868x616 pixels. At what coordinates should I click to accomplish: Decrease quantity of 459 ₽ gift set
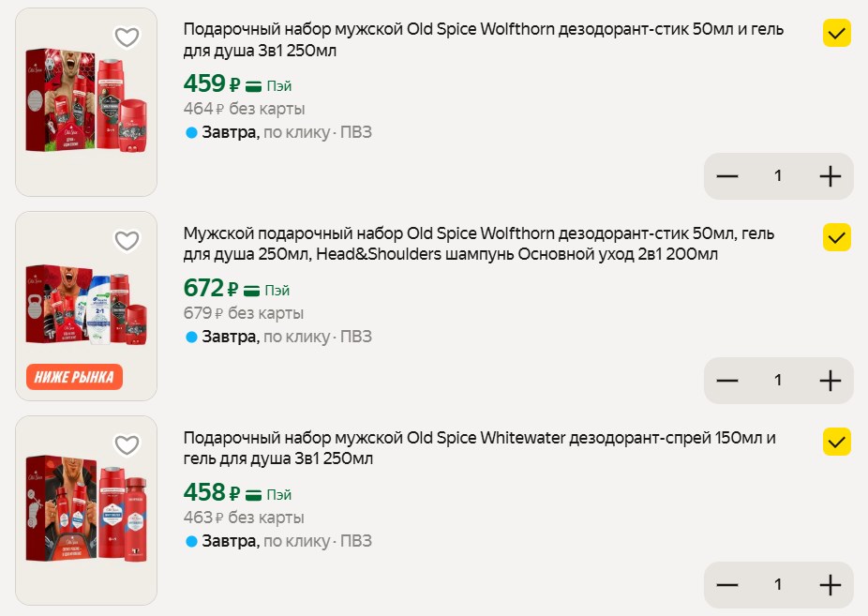727,176
